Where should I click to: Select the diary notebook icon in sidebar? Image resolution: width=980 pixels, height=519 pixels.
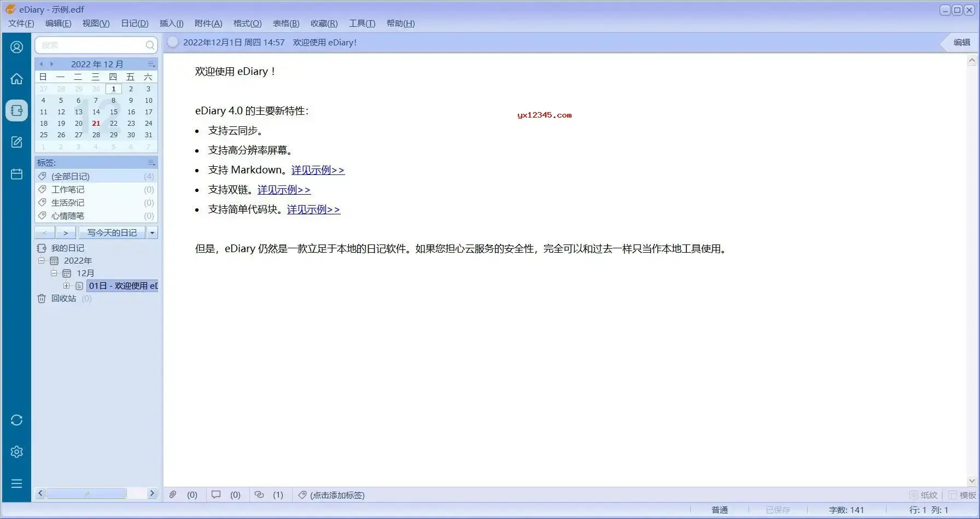[16, 110]
